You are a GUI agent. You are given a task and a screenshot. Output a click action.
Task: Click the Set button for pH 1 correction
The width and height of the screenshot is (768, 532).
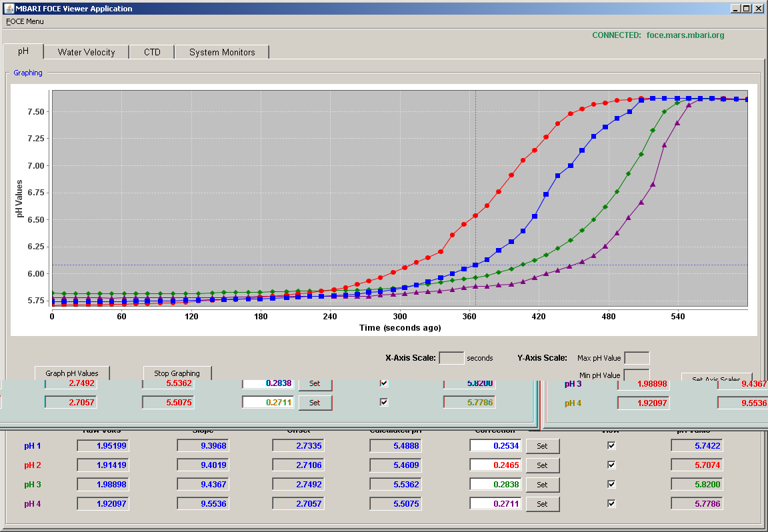tap(542, 446)
